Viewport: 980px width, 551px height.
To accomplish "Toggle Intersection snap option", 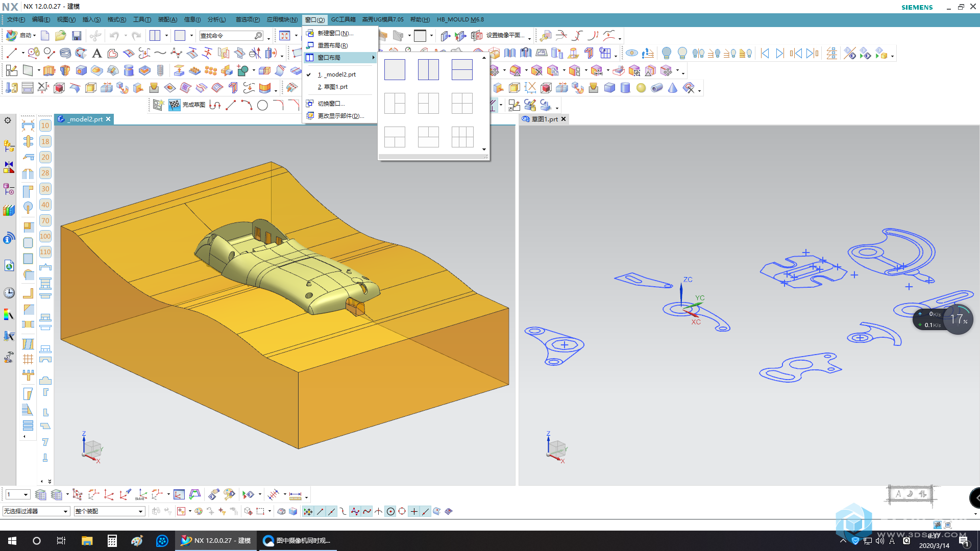I will [x=379, y=511].
